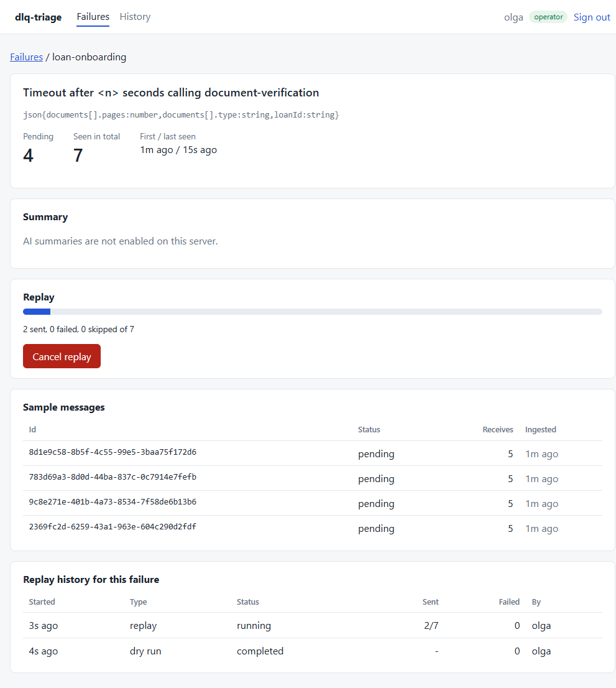
Task: Click the json schema signature text
Action: (x=181, y=115)
